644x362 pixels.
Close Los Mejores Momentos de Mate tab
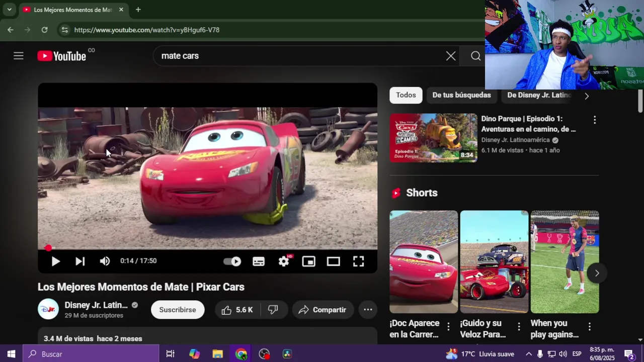(x=121, y=10)
